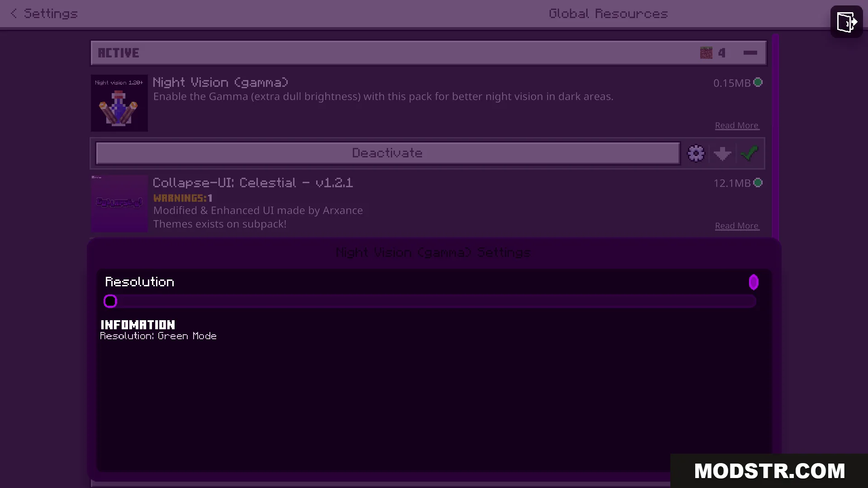Click the Collapse-UI green status dot
This screenshot has height=488, width=868.
click(758, 183)
